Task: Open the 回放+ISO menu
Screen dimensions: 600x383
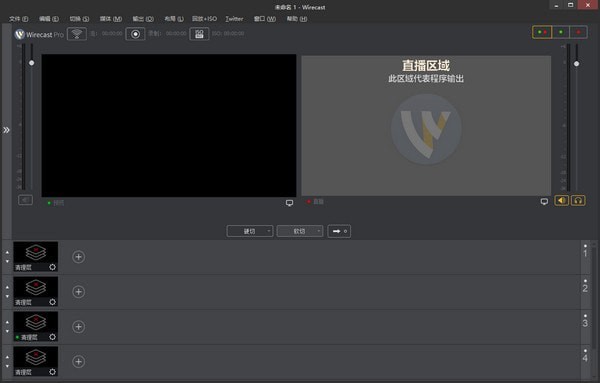Action: 204,19
